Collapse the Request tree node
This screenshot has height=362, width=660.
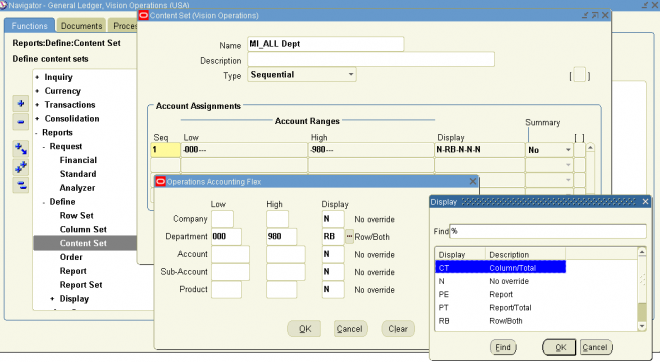point(44,147)
